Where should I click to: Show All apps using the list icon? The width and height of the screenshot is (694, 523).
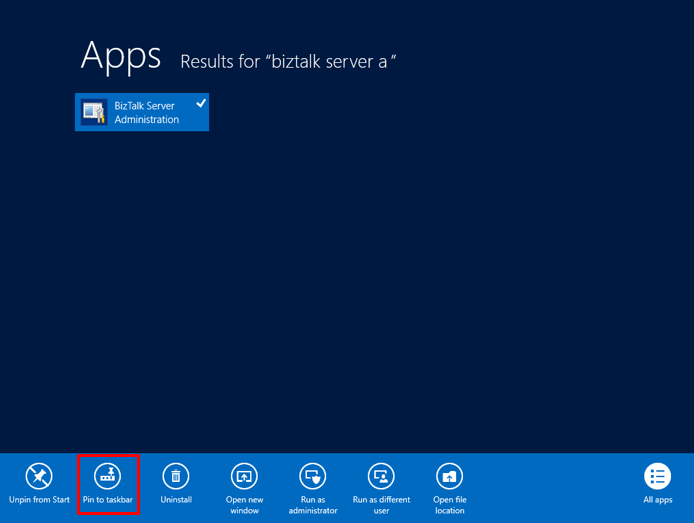[657, 476]
